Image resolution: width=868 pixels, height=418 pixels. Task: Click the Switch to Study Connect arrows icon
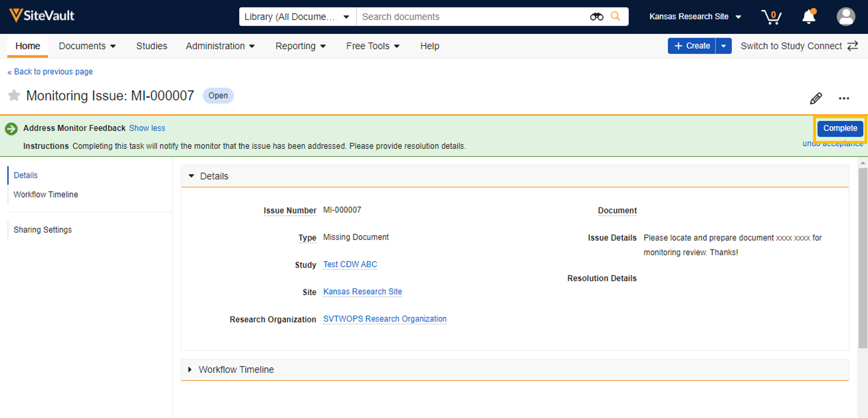852,46
